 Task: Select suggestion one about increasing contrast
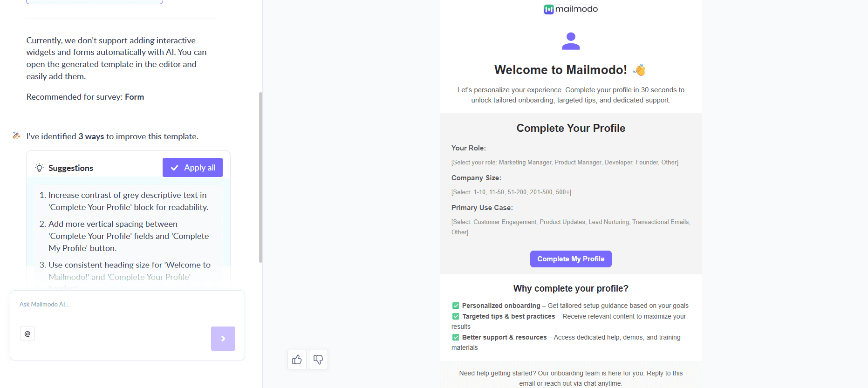click(x=128, y=201)
